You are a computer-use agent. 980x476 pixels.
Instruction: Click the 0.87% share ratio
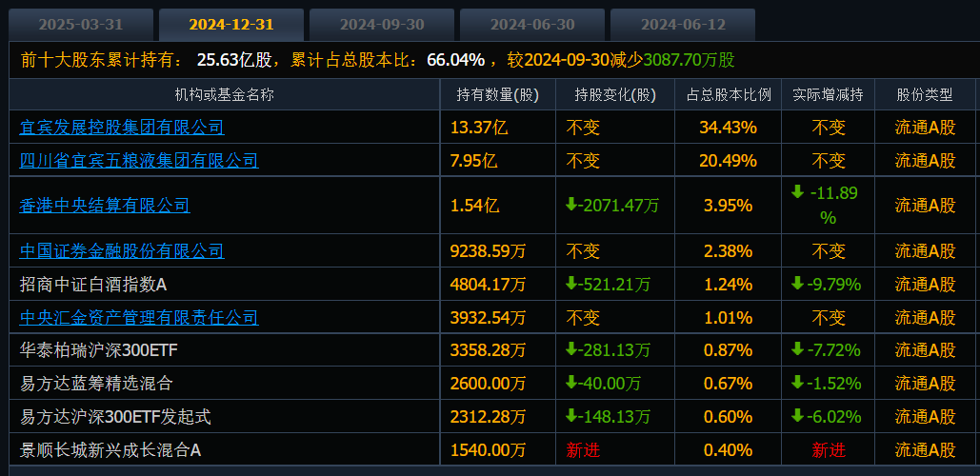tap(729, 351)
